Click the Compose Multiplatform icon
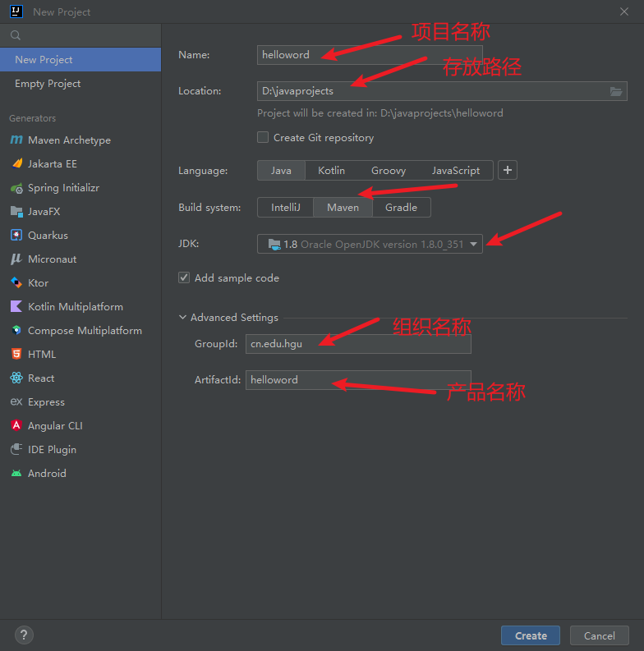 (x=16, y=330)
